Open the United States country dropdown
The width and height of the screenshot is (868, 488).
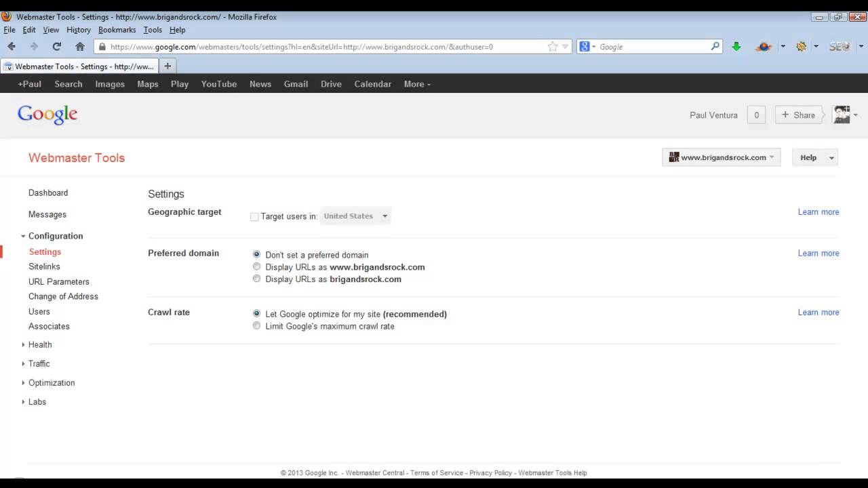[355, 216]
